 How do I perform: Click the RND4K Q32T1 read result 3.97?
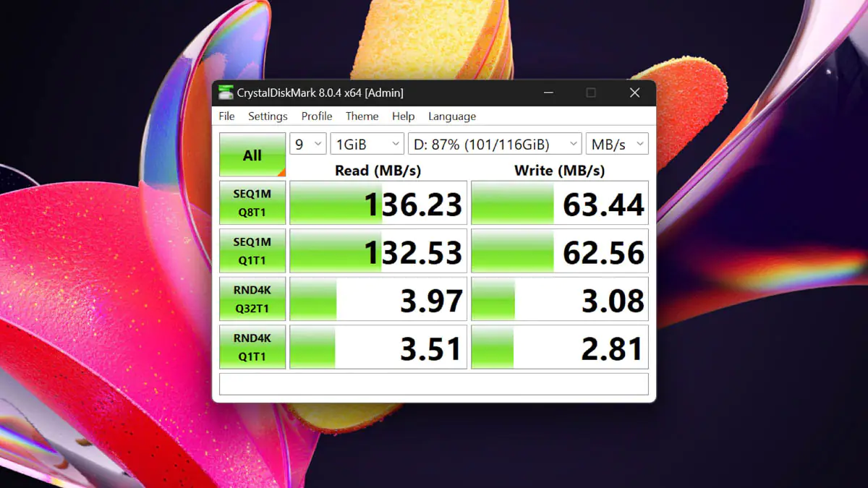pos(378,299)
